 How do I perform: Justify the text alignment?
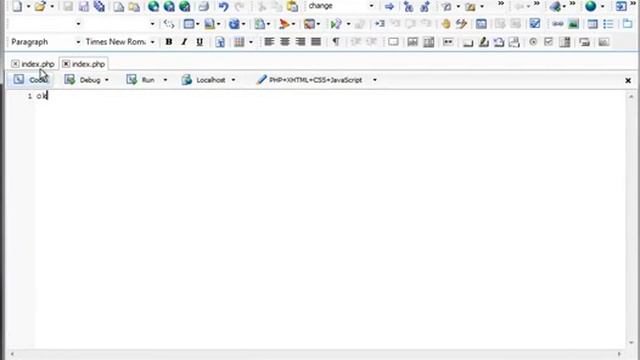(x=316, y=42)
